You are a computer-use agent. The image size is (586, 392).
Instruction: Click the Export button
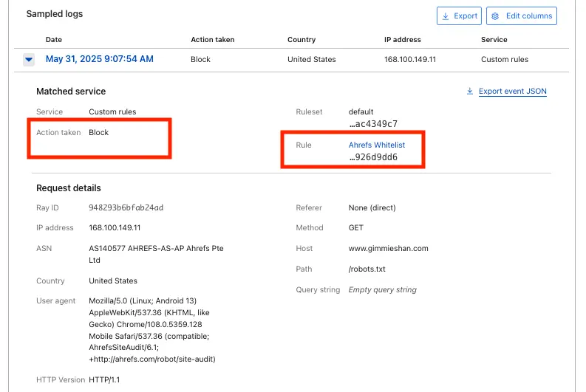pos(459,16)
